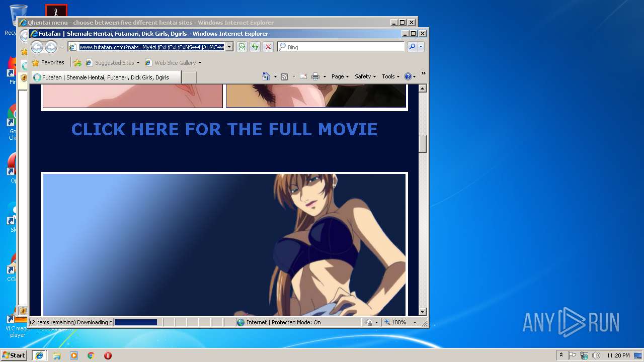Expand the Help dropdown arrow
The width and height of the screenshot is (644, 362).
tap(415, 77)
